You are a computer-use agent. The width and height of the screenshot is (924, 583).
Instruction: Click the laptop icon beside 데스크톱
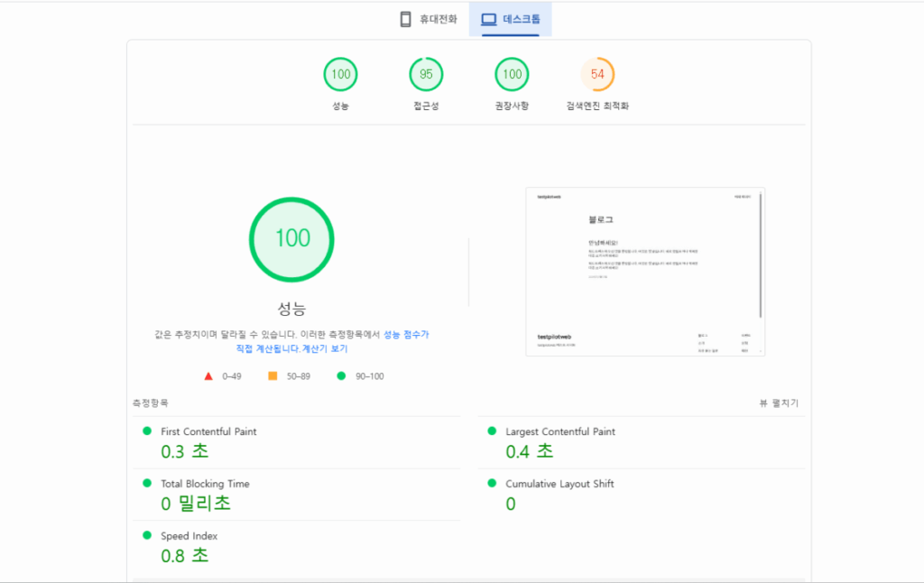pyautogui.click(x=488, y=19)
